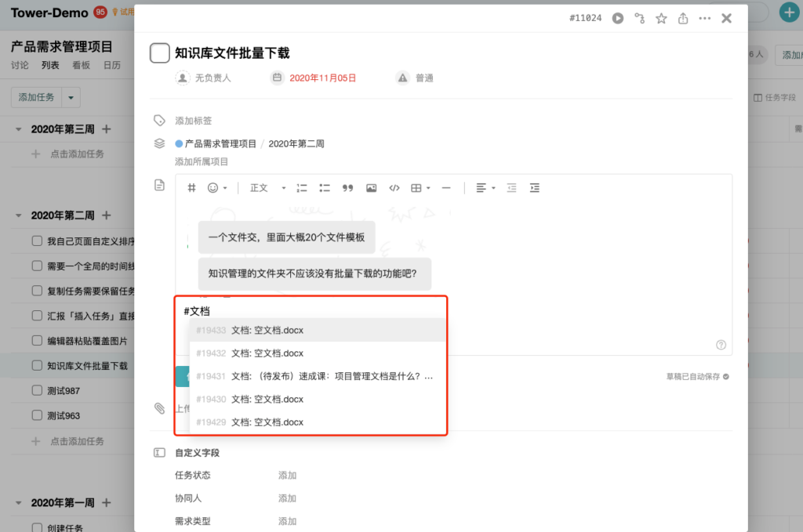This screenshot has width=803, height=532.
Task: Insert a code block from the editor toolbar
Action: pyautogui.click(x=394, y=188)
